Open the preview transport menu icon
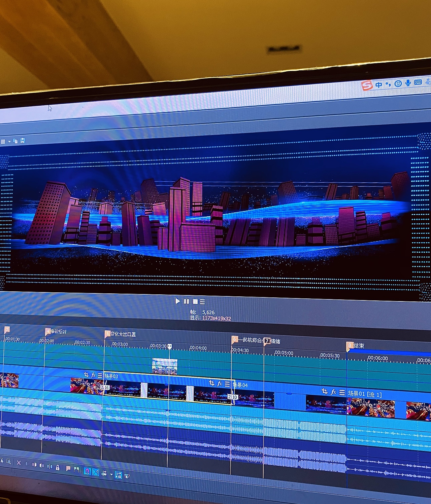The image size is (431, 504). click(202, 302)
